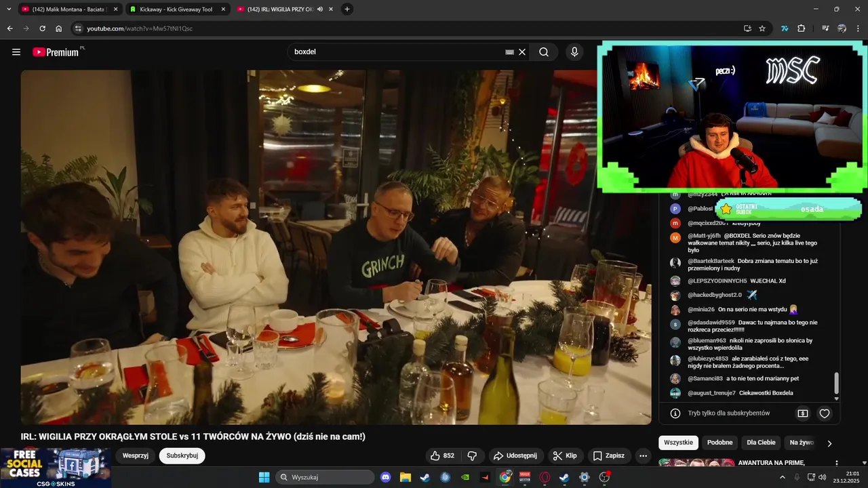
Task: Click the live chat scrollbar thumb
Action: [x=836, y=383]
